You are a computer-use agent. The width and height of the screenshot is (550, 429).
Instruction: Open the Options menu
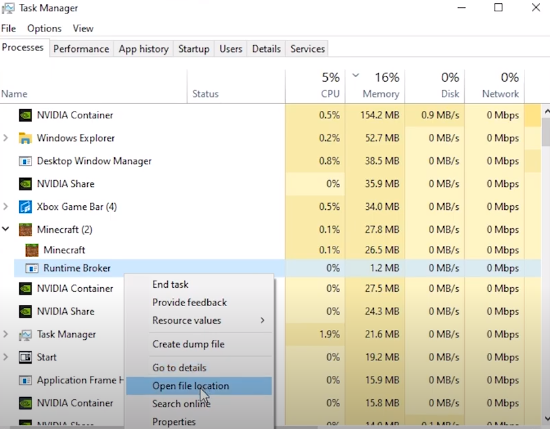click(44, 28)
